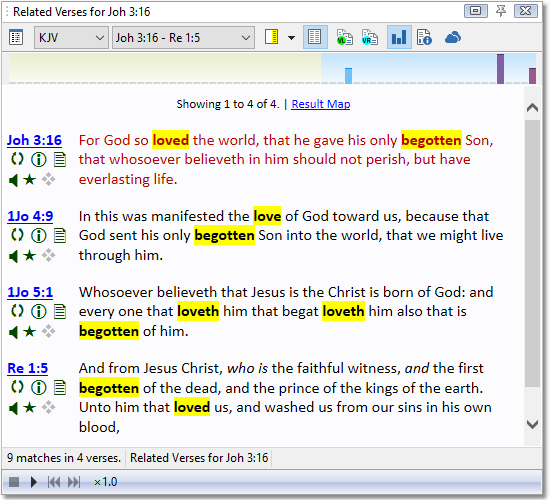This screenshot has width=550, height=502.
Task: Click the notes page icon for 1Jo 4:9
Action: [60, 236]
